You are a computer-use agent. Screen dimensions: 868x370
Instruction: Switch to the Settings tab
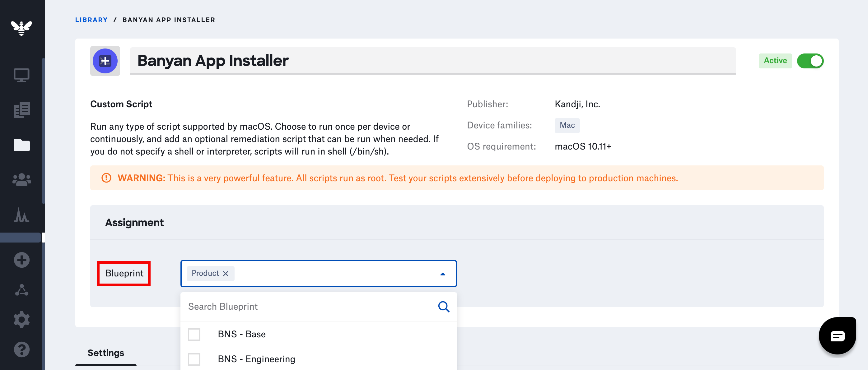pos(106,353)
